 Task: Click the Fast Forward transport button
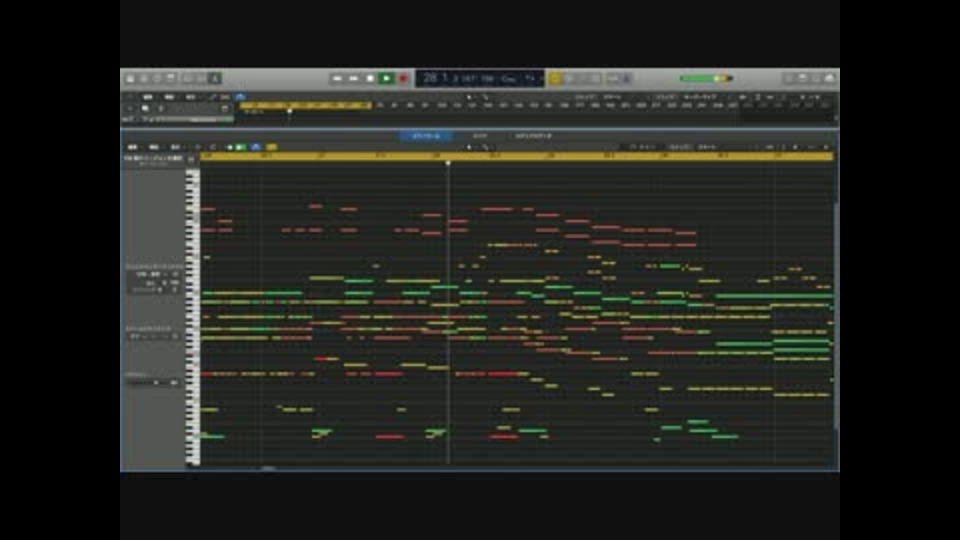tap(353, 78)
